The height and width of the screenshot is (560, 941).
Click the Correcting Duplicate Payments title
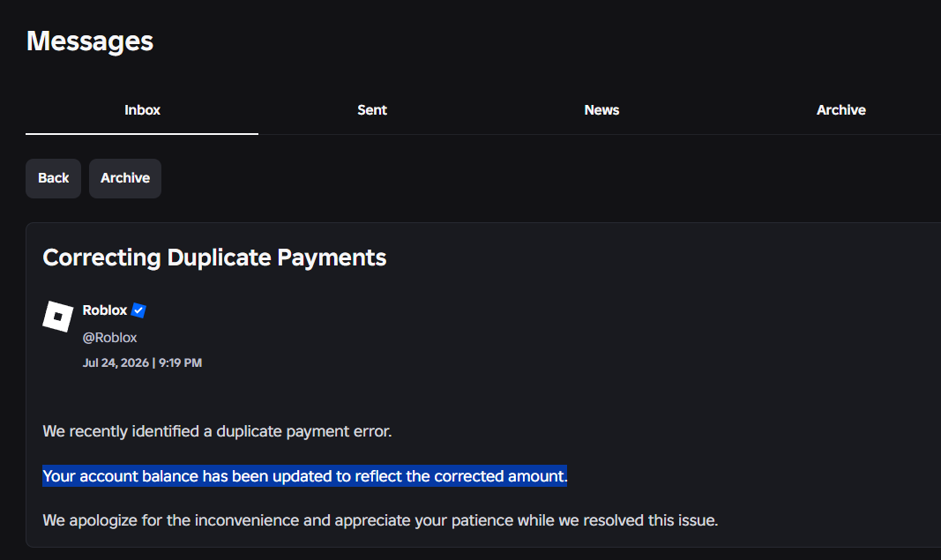214,258
